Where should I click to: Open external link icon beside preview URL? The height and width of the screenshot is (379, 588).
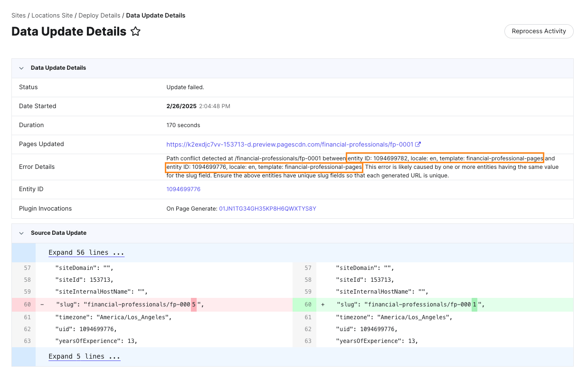click(418, 144)
